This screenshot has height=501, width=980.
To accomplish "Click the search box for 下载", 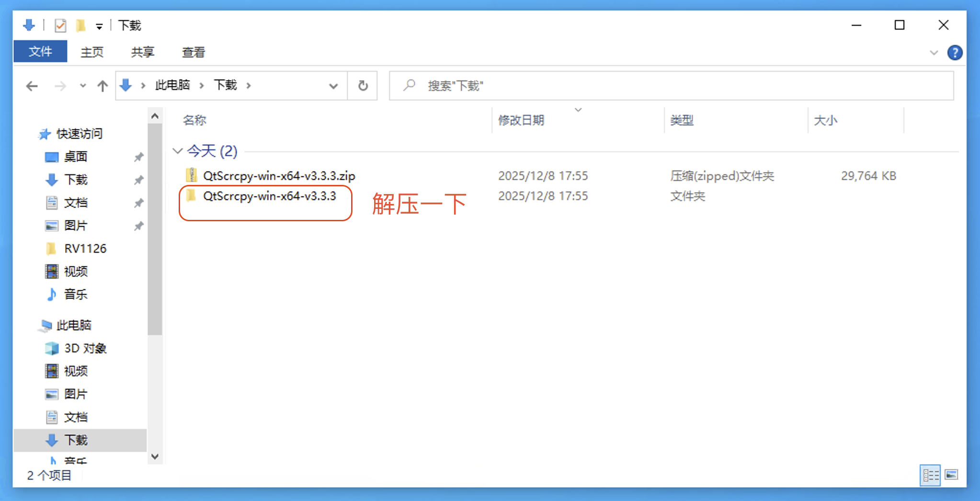I will coord(671,86).
